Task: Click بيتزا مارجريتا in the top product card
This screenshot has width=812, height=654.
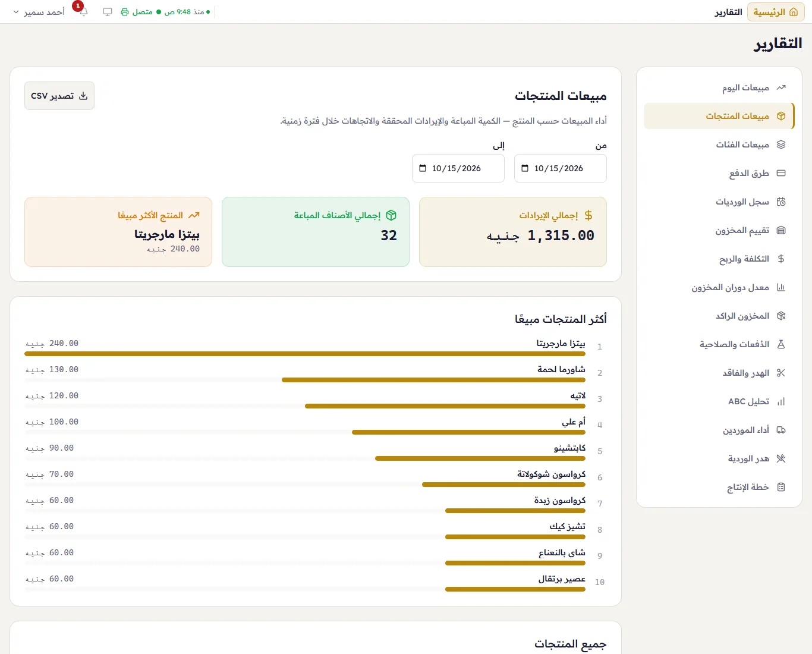Action: pos(167,234)
